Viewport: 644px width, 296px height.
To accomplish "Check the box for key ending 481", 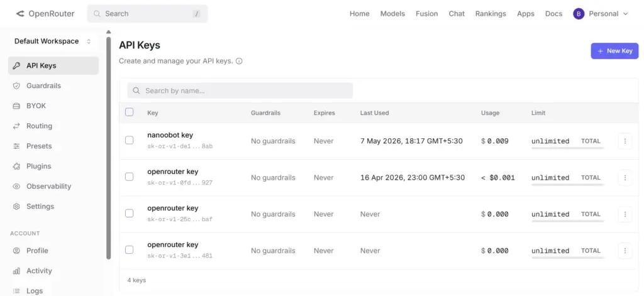I will click(130, 249).
